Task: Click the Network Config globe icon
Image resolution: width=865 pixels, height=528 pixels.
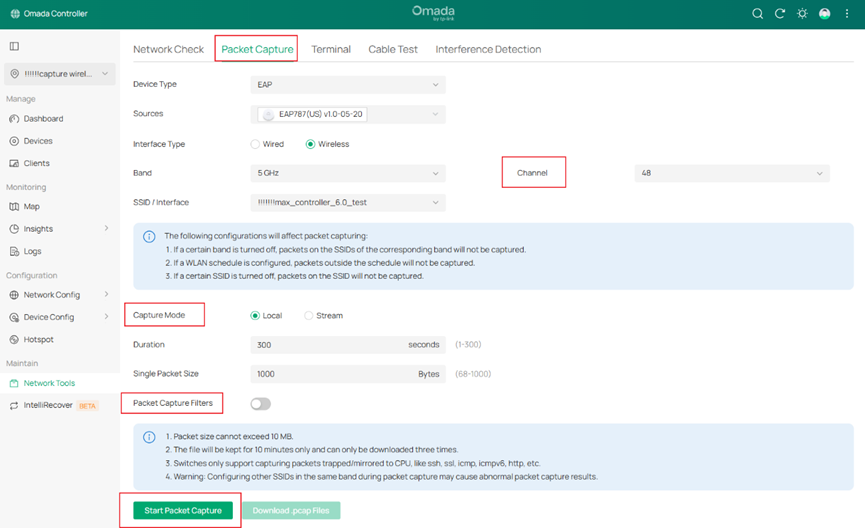Action: [14, 295]
